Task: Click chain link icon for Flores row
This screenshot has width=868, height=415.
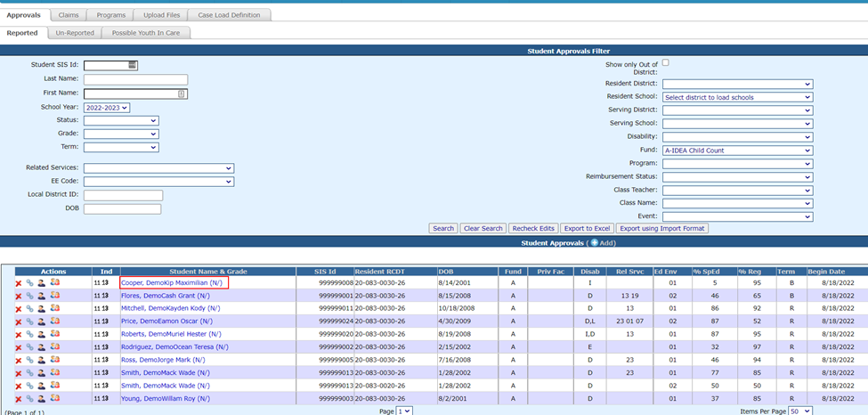Action: (30, 296)
